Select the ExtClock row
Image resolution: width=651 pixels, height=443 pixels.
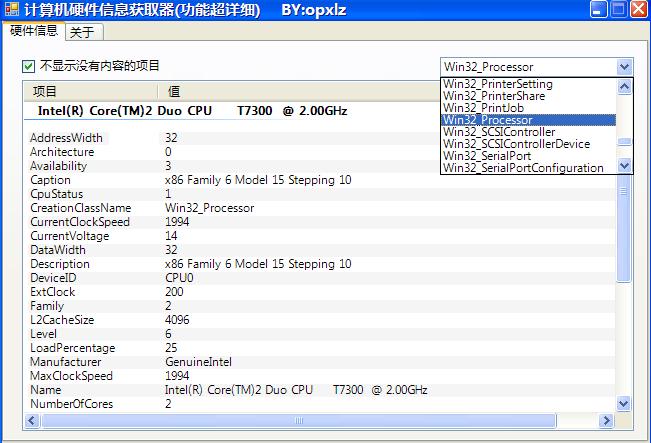coord(320,292)
